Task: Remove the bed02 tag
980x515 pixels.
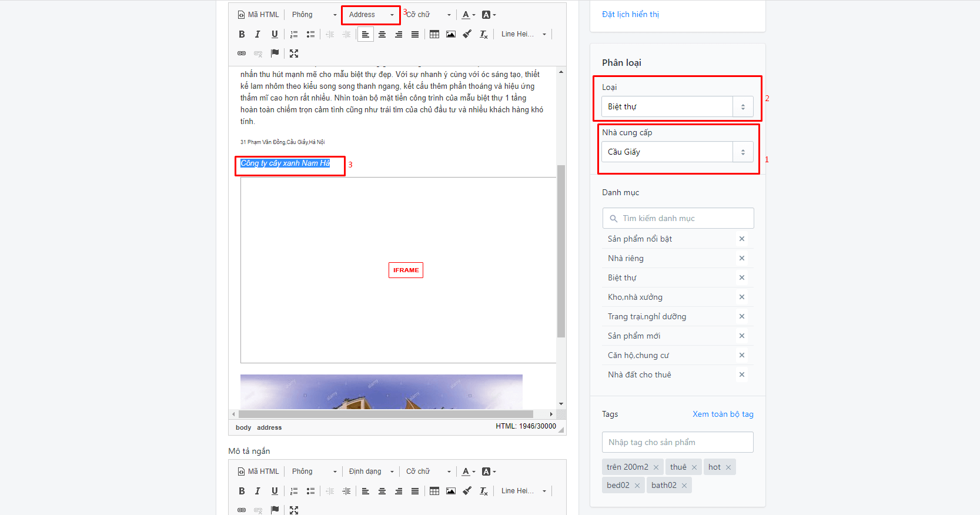Action: click(x=637, y=486)
